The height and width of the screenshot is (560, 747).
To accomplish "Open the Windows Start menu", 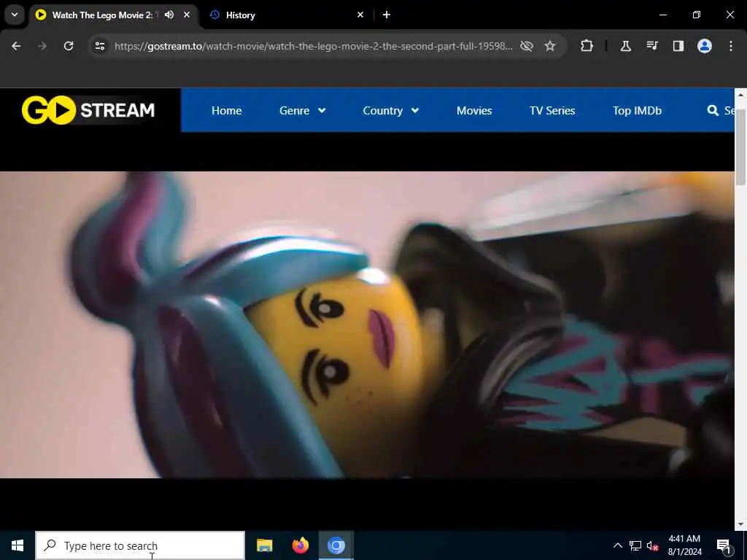I will point(18,545).
